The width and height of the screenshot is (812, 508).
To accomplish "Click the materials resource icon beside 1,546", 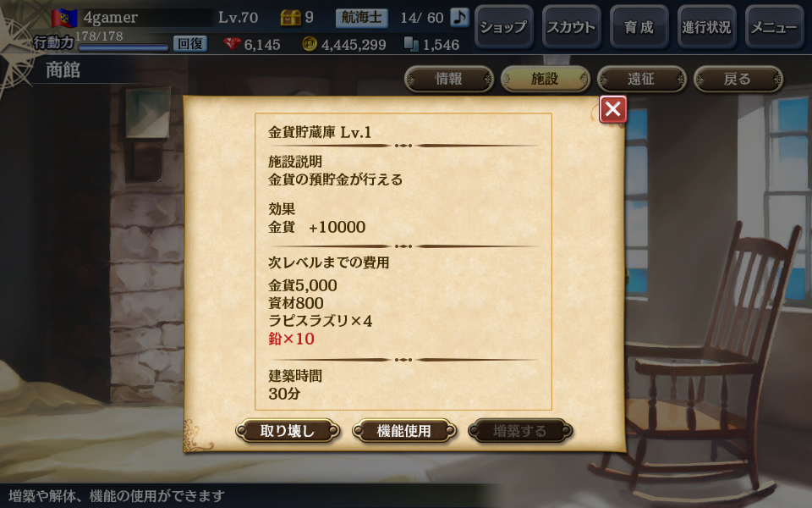I will [411, 44].
